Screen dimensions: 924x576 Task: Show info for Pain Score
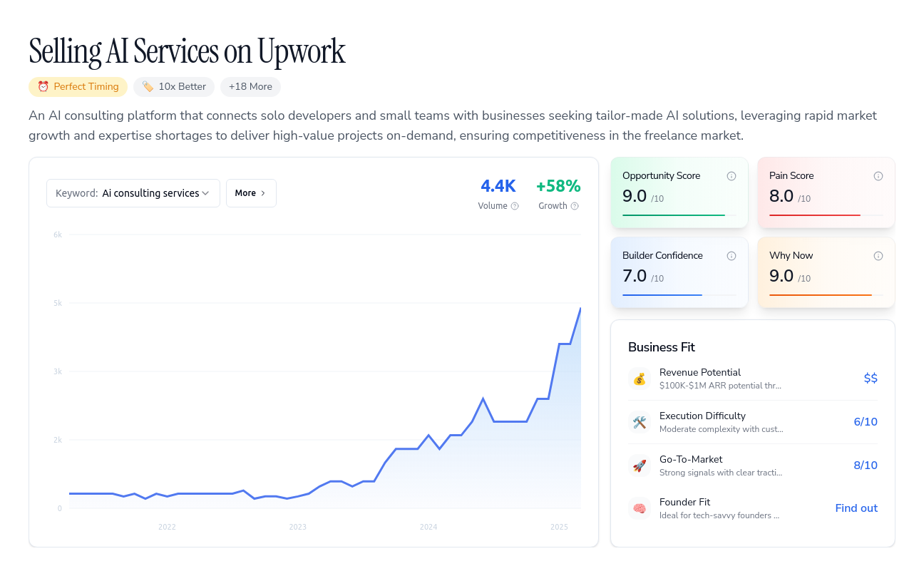[878, 176]
